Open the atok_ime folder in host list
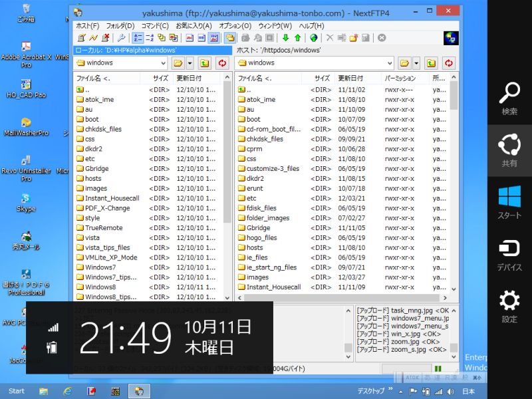This screenshot has width=532, height=399. point(261,99)
